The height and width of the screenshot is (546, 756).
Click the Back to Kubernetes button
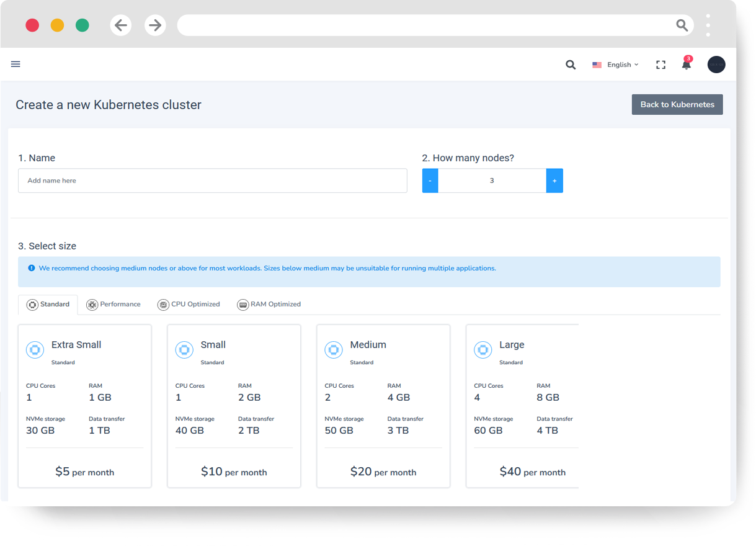pyautogui.click(x=677, y=104)
